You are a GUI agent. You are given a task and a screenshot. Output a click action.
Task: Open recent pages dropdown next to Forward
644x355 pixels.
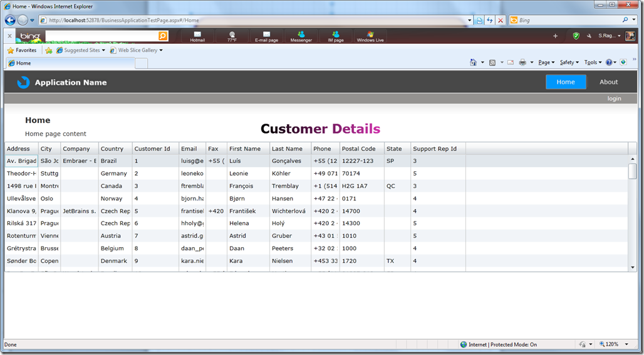pyautogui.click(x=32, y=20)
